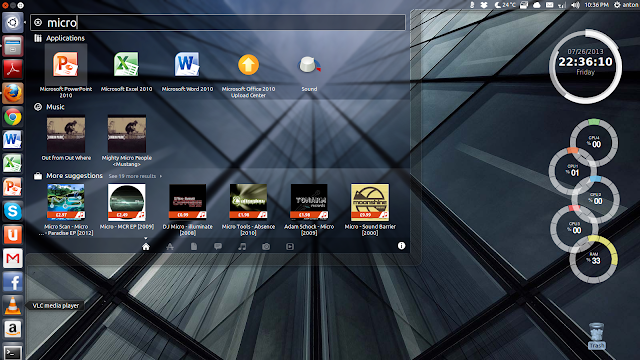Switch to the Music lens
This screenshot has height=360, width=640.
[x=242, y=247]
